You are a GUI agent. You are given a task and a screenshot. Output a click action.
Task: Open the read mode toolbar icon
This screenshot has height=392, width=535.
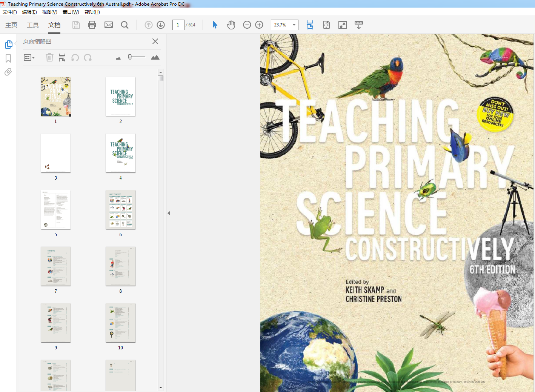tap(359, 25)
